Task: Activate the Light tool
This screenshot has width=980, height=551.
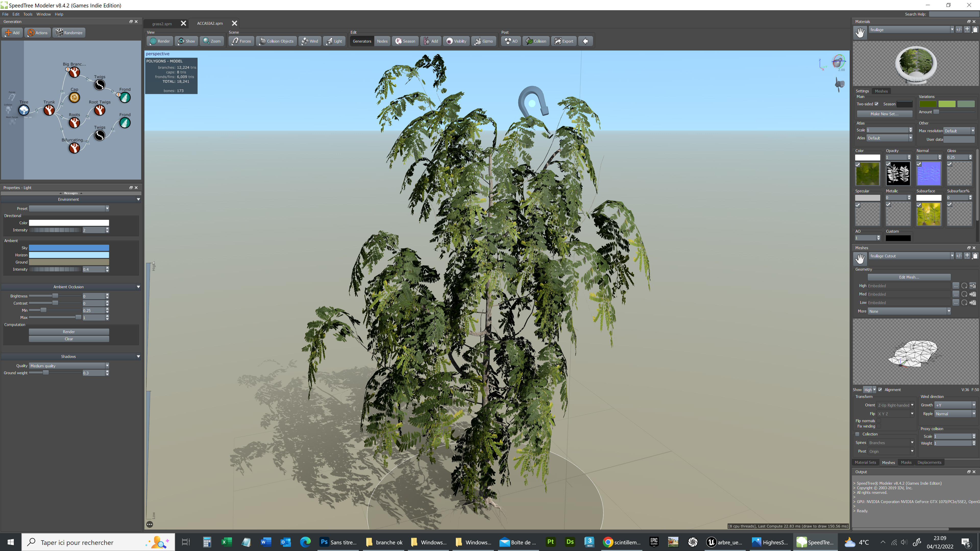Action: [334, 41]
